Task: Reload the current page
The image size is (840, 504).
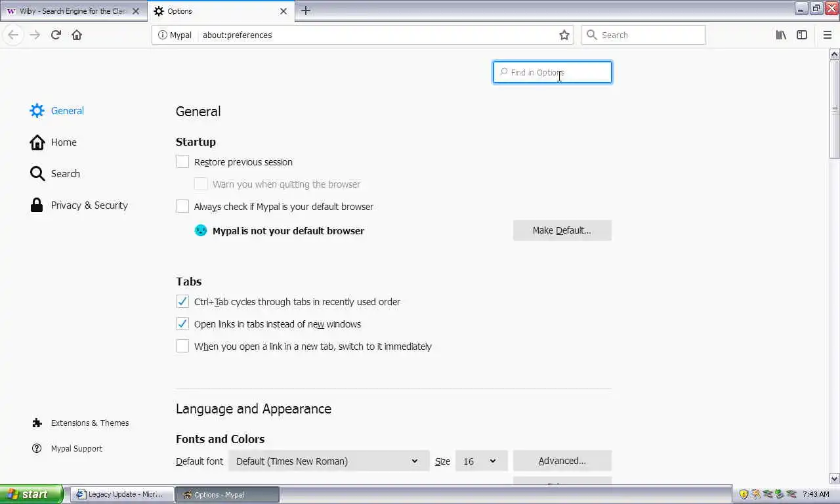Action: 56,35
